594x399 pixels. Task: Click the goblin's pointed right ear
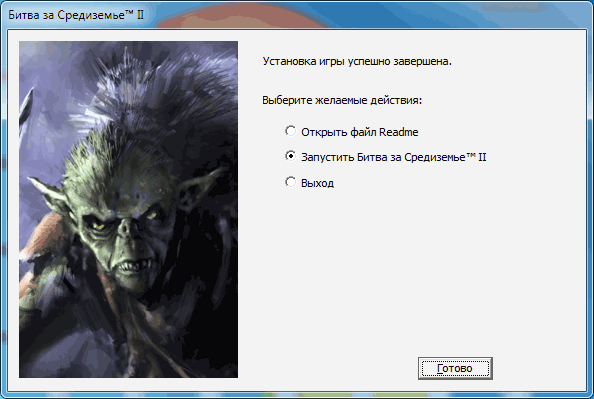[x=197, y=189]
